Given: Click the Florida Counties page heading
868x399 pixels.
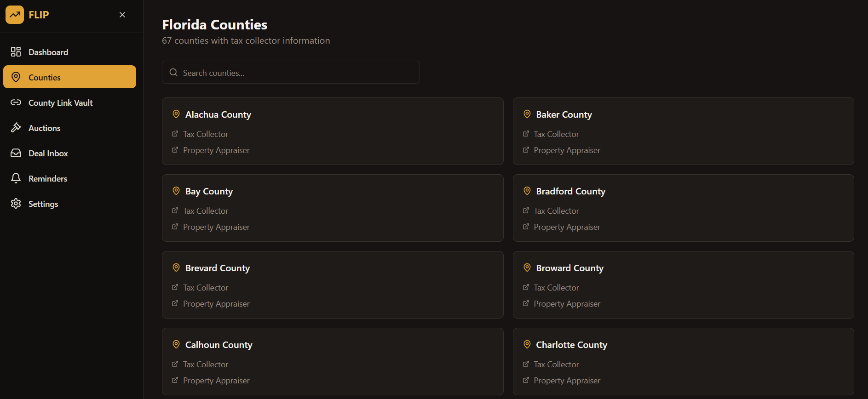Looking at the screenshot, I should (215, 24).
